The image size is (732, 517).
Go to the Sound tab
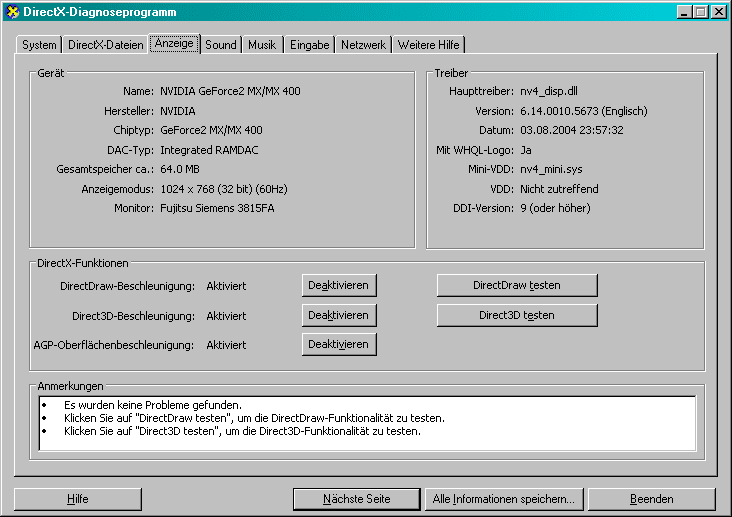tap(221, 45)
